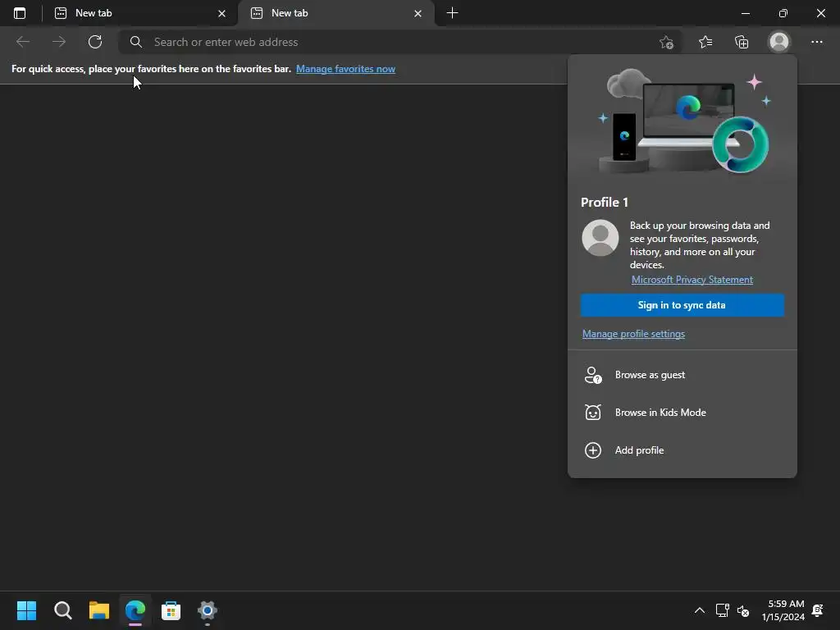Click the muted volume tray icon
Screen dimensions: 840x630
pyautogui.click(x=743, y=610)
